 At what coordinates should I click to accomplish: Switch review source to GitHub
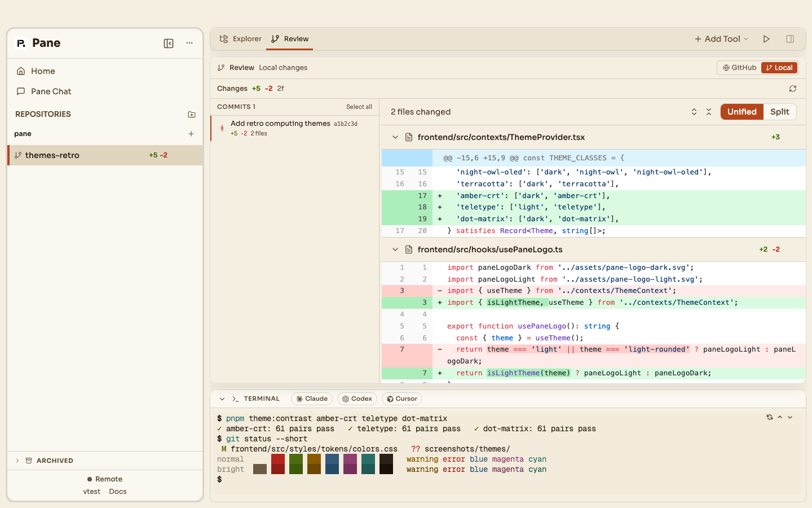(740, 68)
